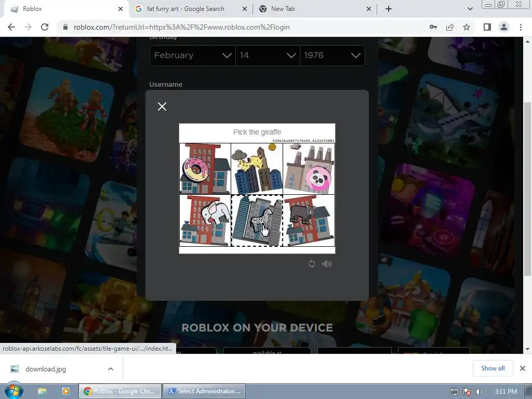Image resolution: width=532 pixels, height=399 pixels.
Task: Open the saved passwords key icon
Action: (433, 27)
